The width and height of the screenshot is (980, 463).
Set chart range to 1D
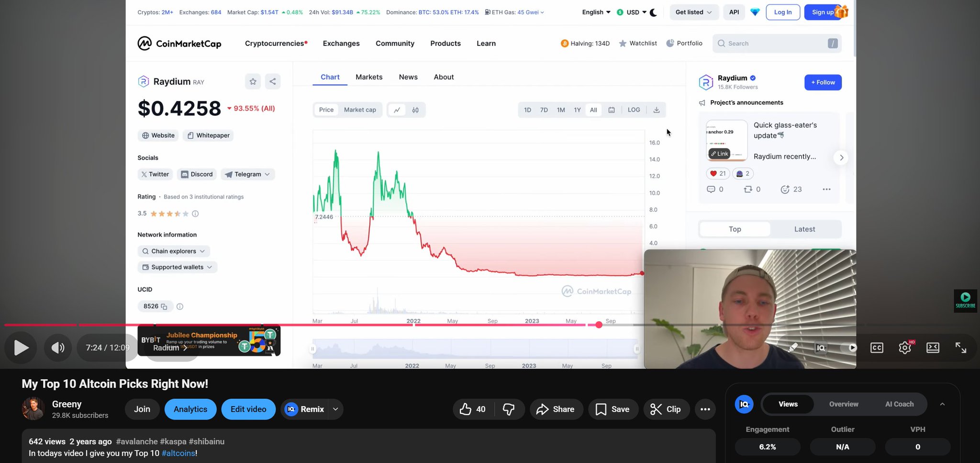[527, 110]
